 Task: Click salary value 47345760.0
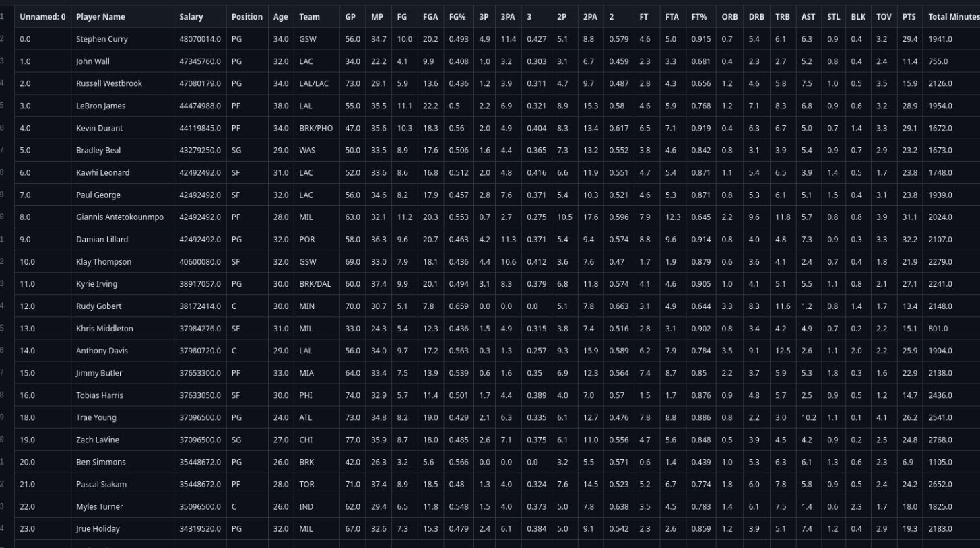click(200, 61)
